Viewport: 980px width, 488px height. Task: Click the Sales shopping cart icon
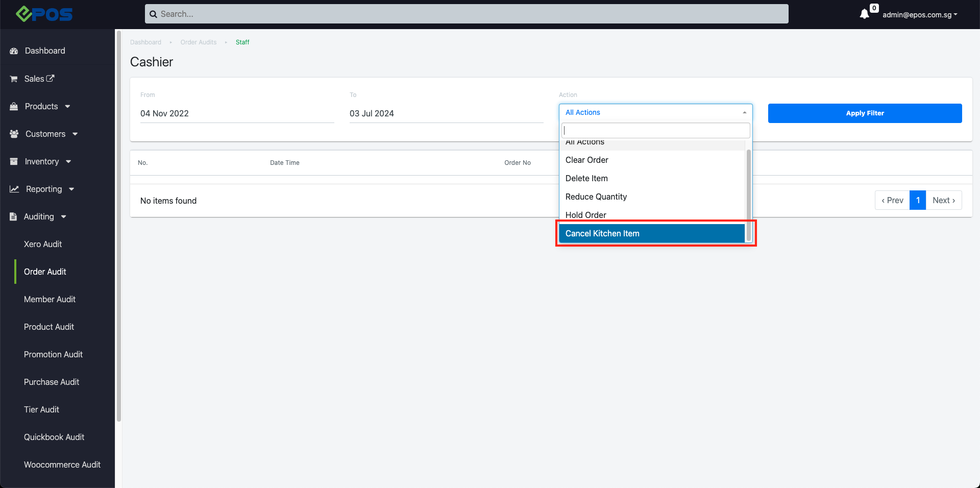[14, 79]
